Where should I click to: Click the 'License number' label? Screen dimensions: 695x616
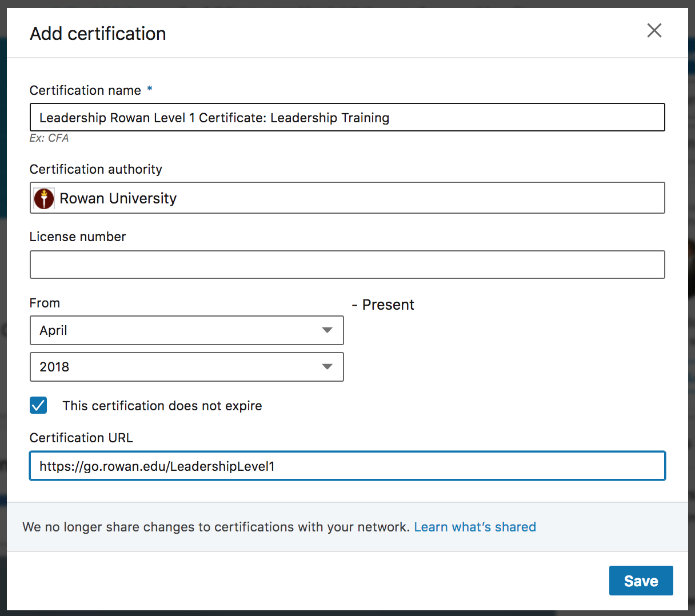click(78, 237)
